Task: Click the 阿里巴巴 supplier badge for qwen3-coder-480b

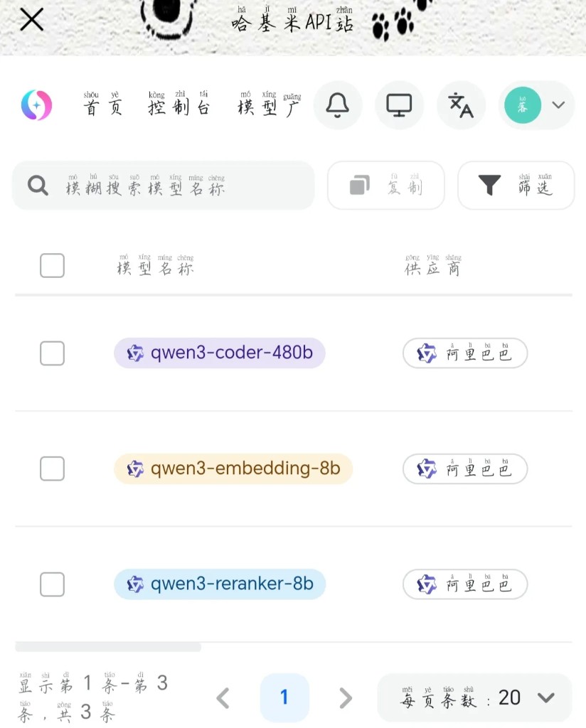Action: [x=465, y=353]
